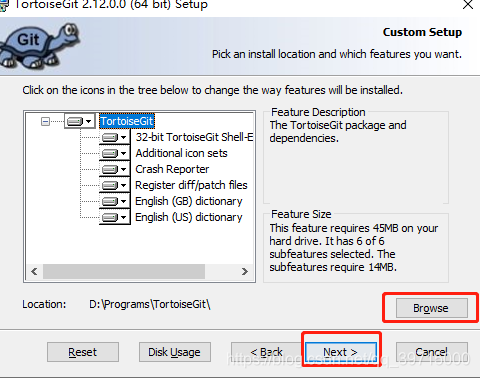
Task: Click the Next button
Action: [x=341, y=352]
